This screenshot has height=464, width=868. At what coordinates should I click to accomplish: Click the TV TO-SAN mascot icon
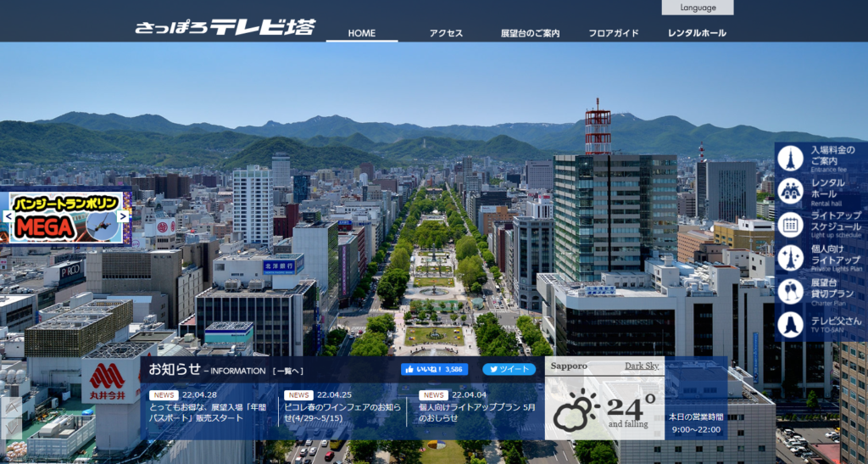click(x=790, y=325)
